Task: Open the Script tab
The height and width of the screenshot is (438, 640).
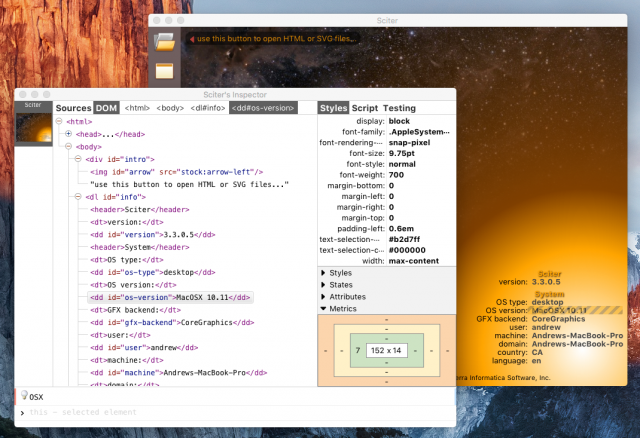Action: [x=365, y=108]
